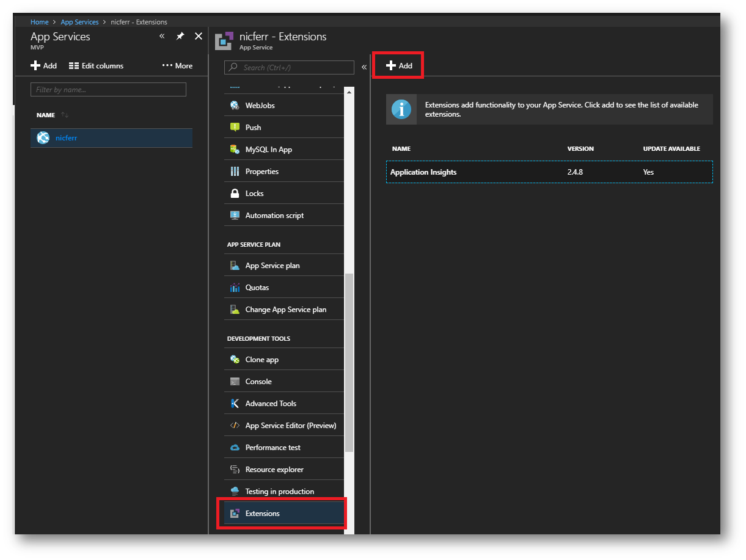Select MySQL In App from the menu

284,150
